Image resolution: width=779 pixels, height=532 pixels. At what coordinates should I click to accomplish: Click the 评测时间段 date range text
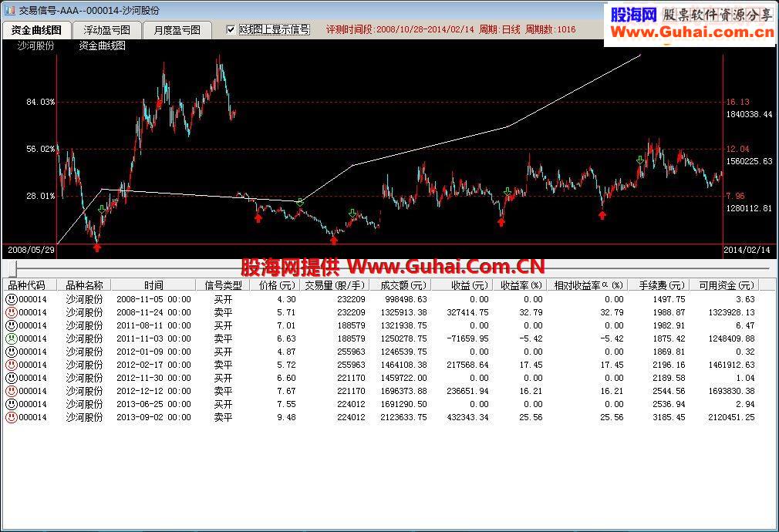point(400,30)
